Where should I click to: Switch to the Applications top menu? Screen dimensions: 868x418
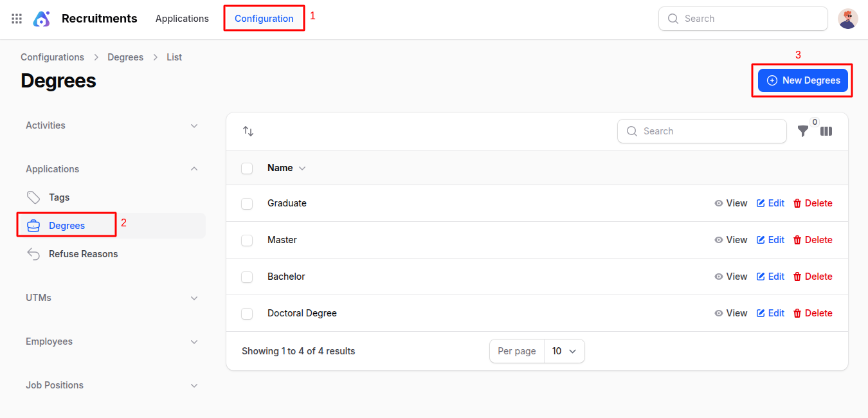[182, 19]
